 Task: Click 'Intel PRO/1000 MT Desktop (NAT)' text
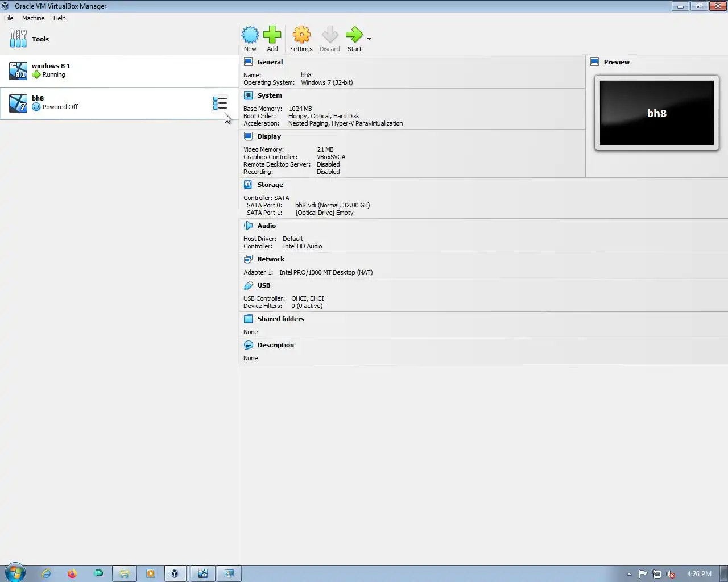pos(326,272)
